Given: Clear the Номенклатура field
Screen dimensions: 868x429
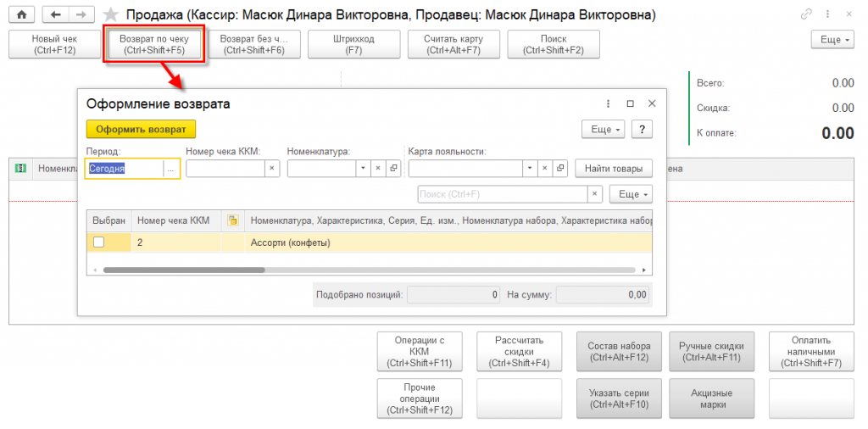Looking at the screenshot, I should [377, 168].
